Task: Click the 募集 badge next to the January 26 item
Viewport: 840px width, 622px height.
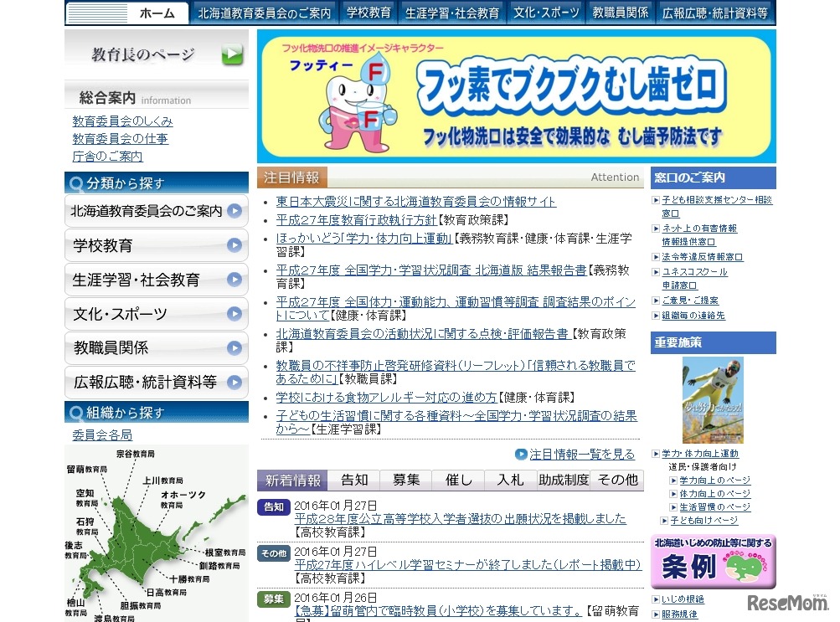Action: pos(273,600)
